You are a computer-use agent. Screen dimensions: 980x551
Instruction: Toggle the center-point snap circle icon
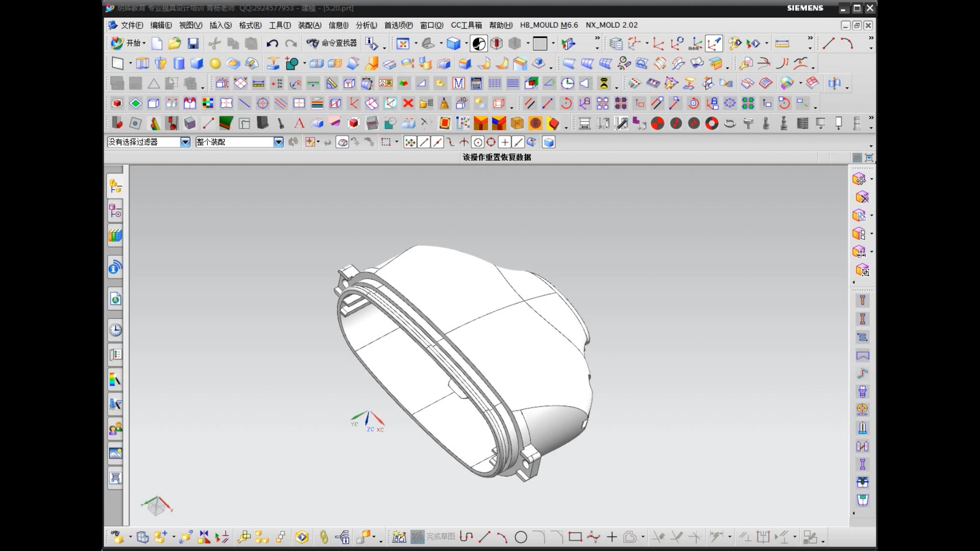pyautogui.click(x=478, y=142)
